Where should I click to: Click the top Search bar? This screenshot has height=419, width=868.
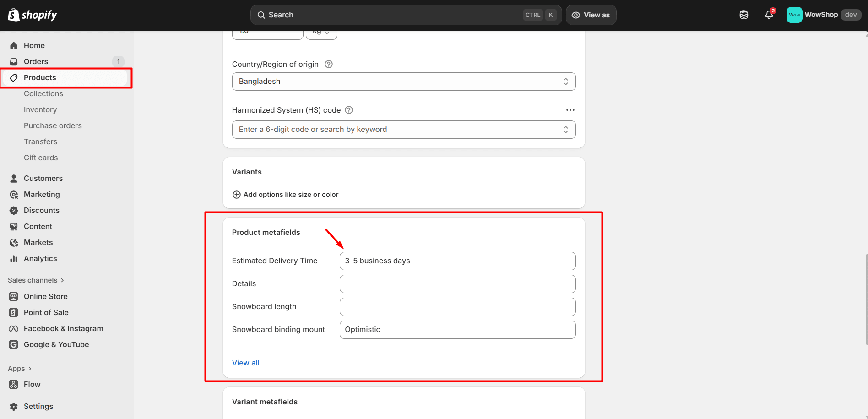[x=389, y=15]
